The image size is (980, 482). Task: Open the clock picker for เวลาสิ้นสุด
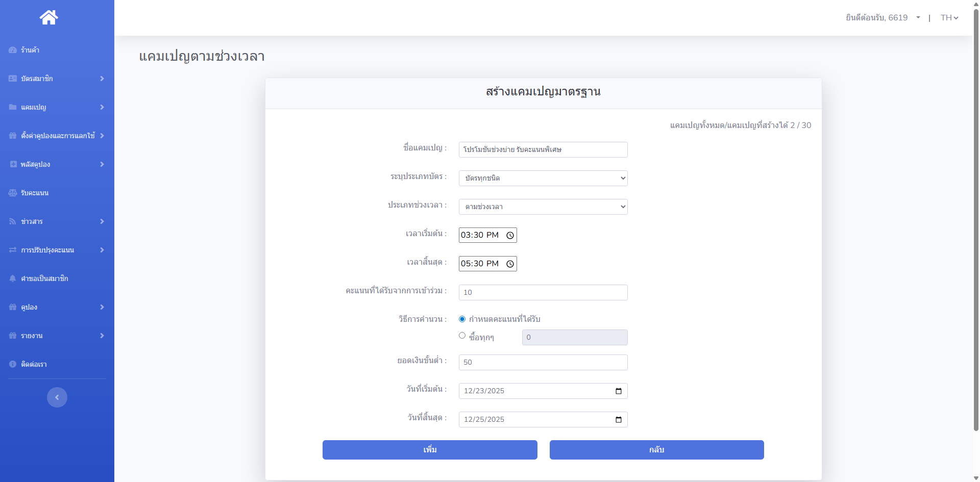[x=510, y=264]
